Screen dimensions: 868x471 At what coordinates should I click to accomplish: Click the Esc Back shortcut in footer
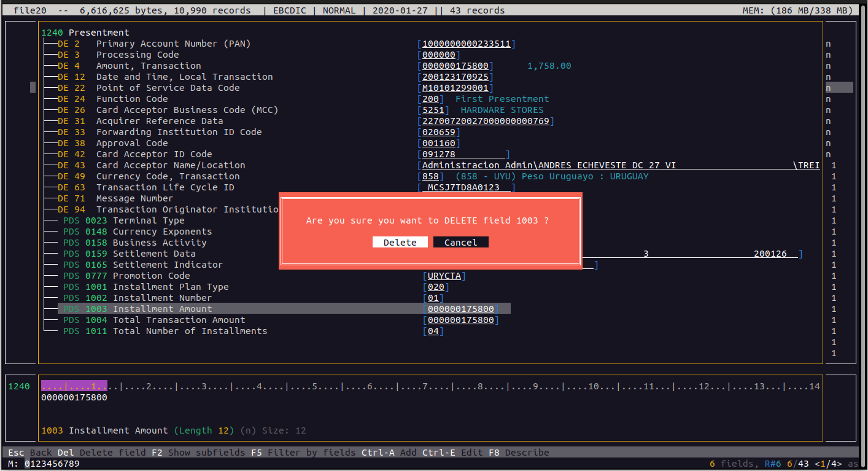pos(29,453)
